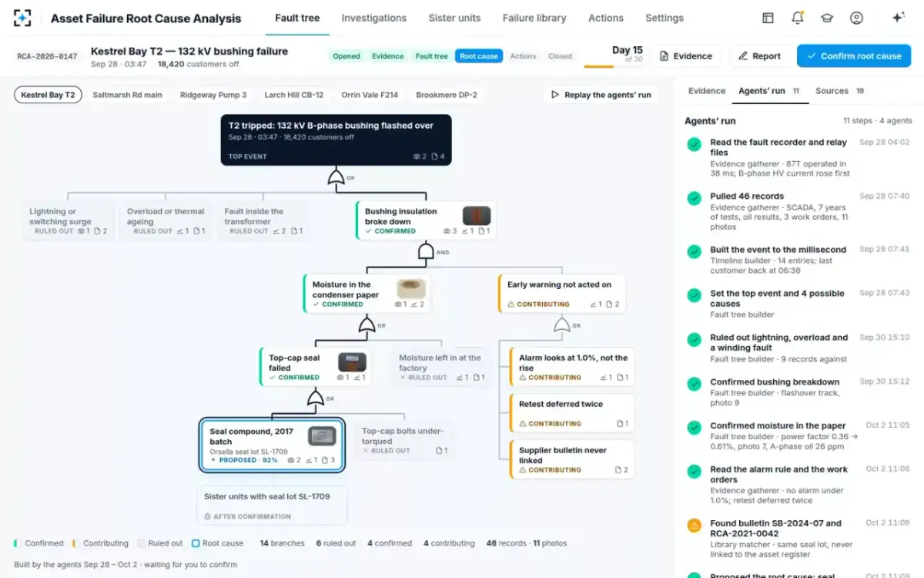The width and height of the screenshot is (924, 578).
Task: Open the Settings tab
Action: point(665,18)
